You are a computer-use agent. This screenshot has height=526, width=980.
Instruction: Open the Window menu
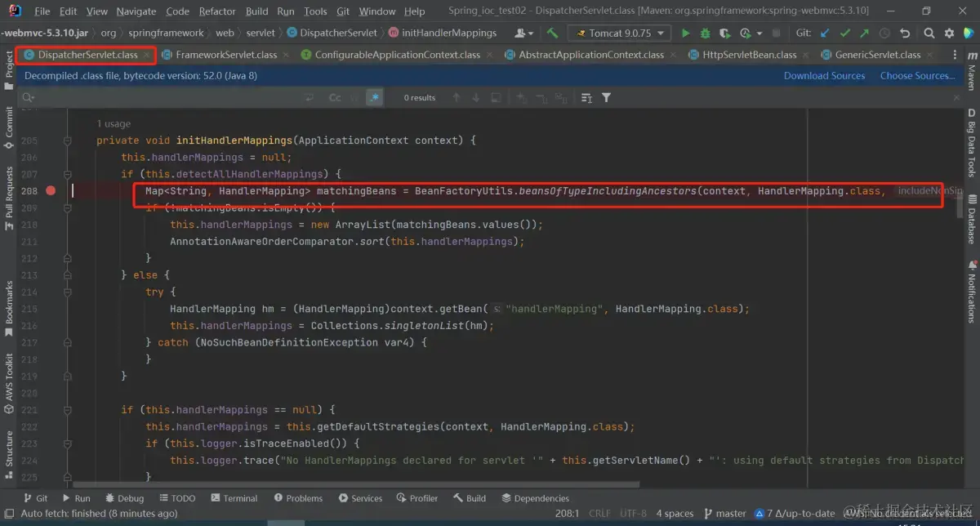[x=376, y=11]
